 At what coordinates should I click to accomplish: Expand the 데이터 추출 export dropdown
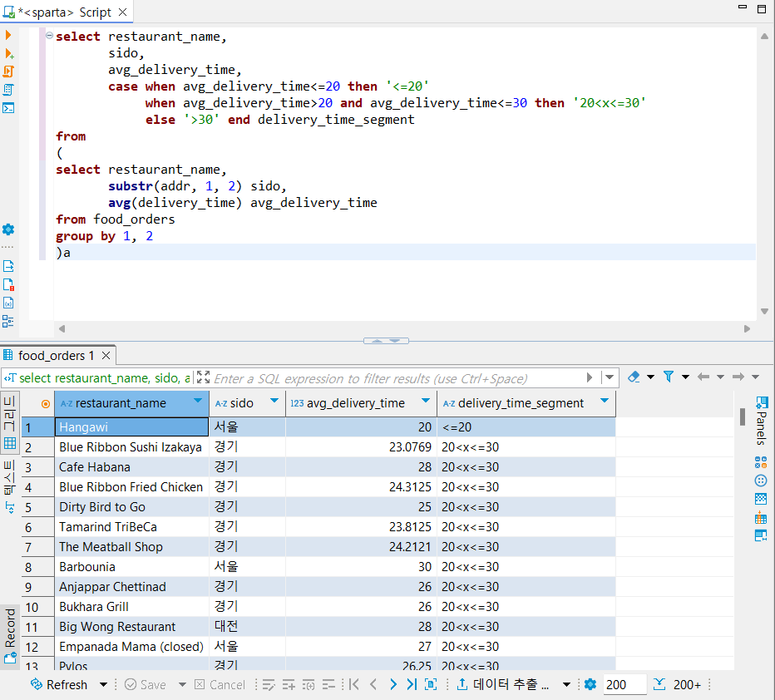566,685
